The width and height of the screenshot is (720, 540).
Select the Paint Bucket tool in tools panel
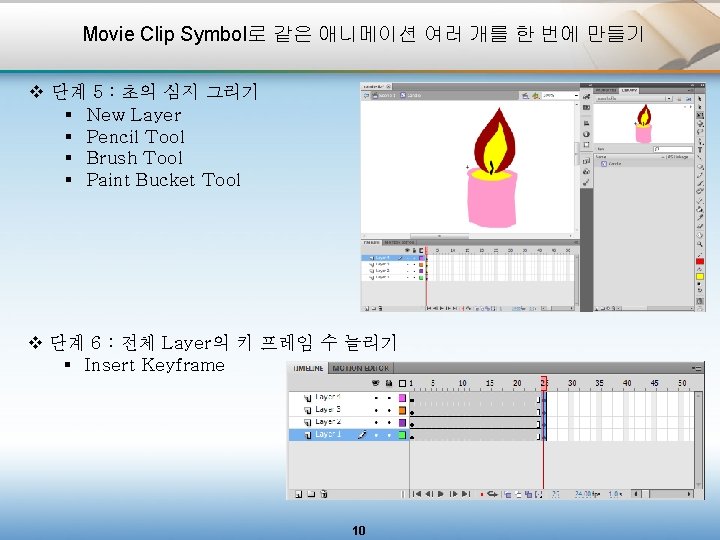coord(700,209)
